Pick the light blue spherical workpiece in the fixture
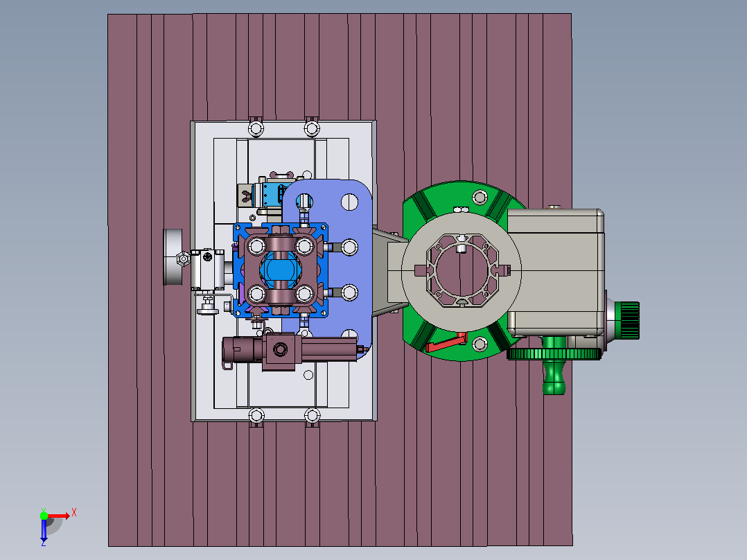 (x=280, y=270)
